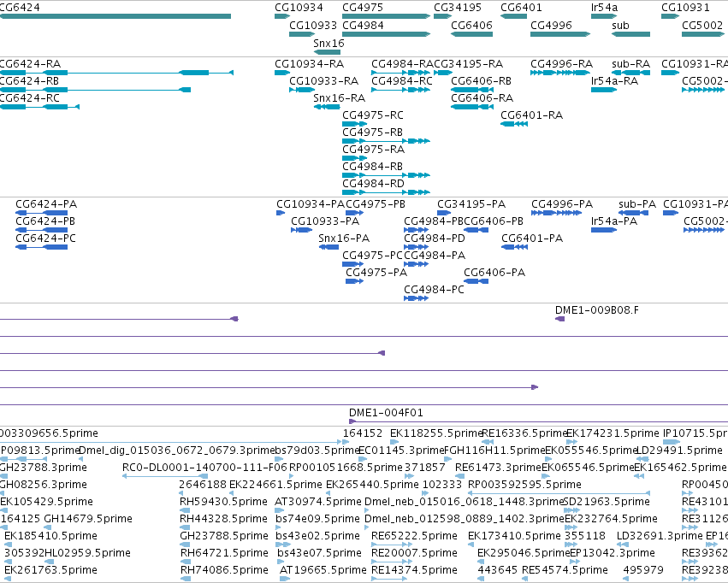Click the CG10934 gene label
Viewport: 728px width, 583px height.
[x=299, y=8]
